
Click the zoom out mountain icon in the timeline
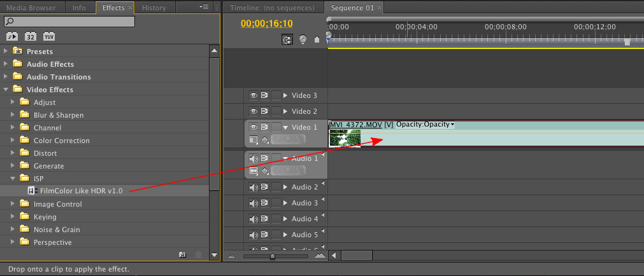[231, 256]
